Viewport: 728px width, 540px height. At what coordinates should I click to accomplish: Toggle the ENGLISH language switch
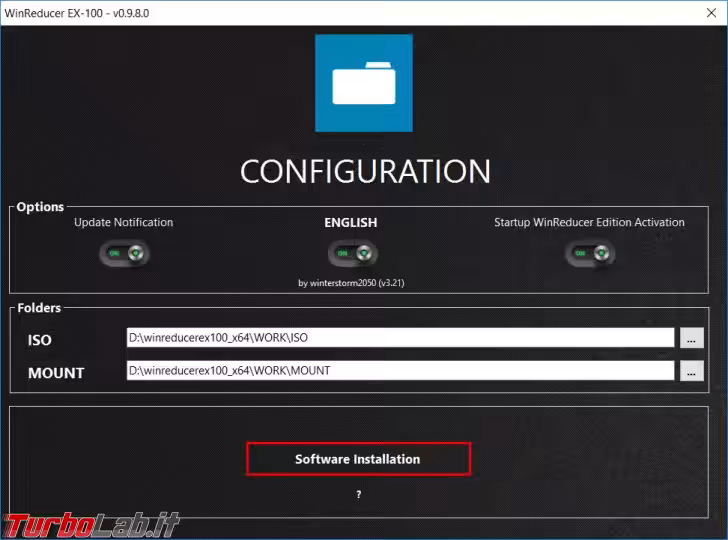pyautogui.click(x=353, y=254)
